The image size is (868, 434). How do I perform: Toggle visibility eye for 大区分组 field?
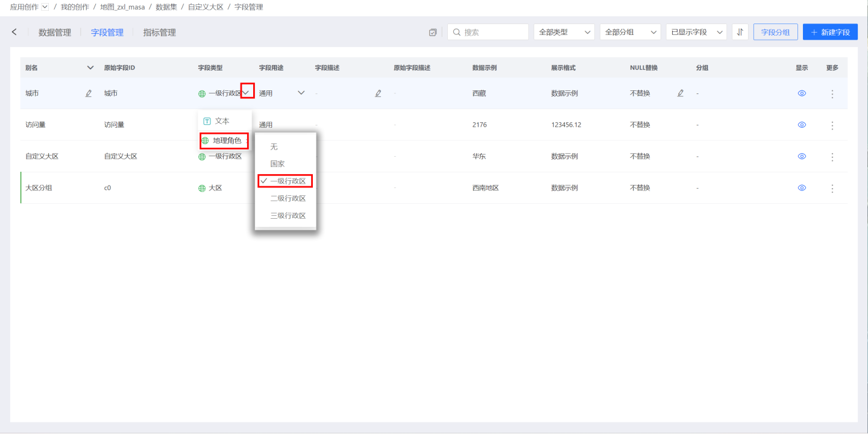pos(802,188)
